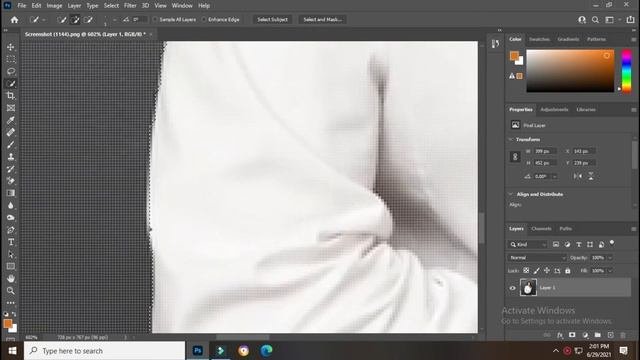The image size is (640, 360).
Task: Delete layer with trash icon
Action: [x=623, y=335]
